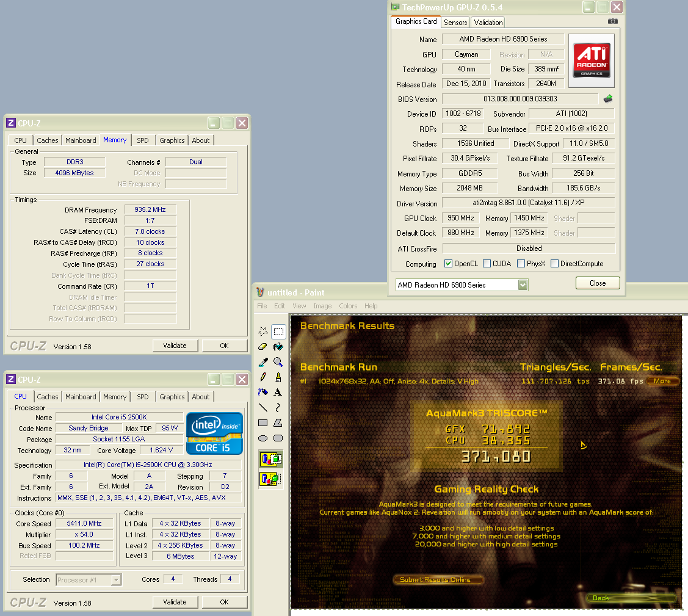Open the File menu in Paint
688x616 pixels.
point(262,306)
